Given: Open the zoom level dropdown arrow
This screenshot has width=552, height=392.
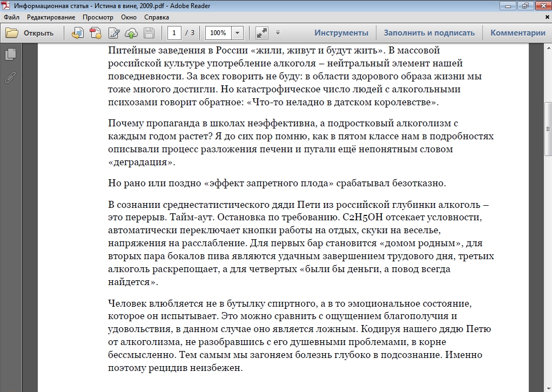Looking at the screenshot, I should [237, 33].
